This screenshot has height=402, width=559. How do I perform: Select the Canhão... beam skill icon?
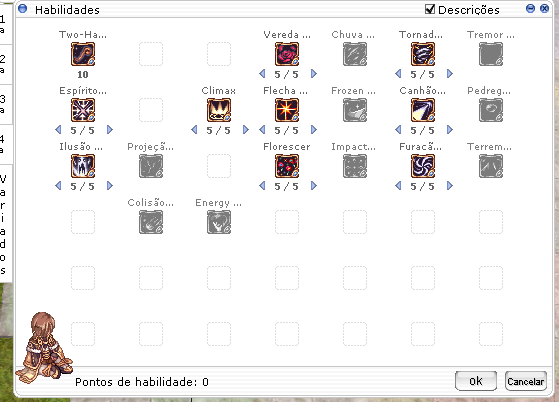(x=423, y=110)
